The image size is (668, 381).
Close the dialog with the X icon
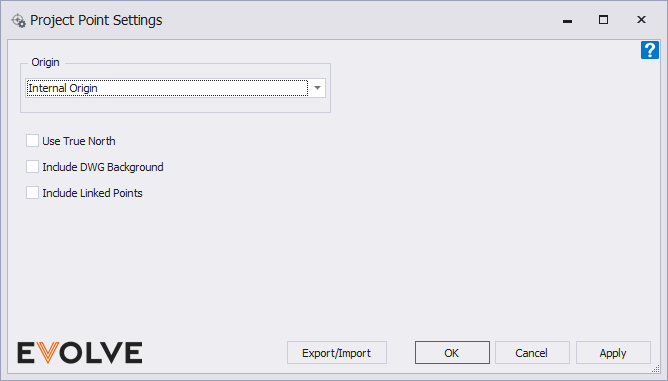641,20
